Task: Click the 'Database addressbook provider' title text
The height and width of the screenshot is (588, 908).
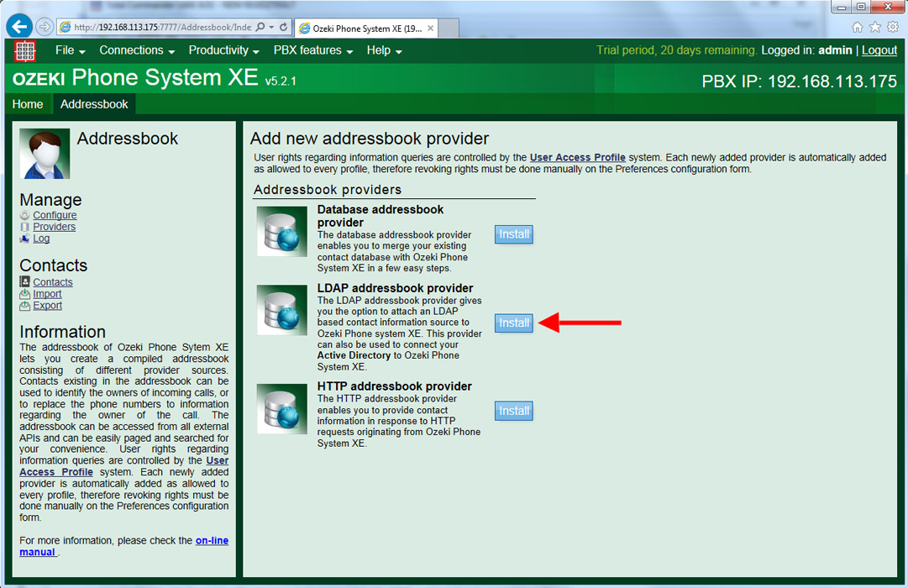Action: coord(380,216)
